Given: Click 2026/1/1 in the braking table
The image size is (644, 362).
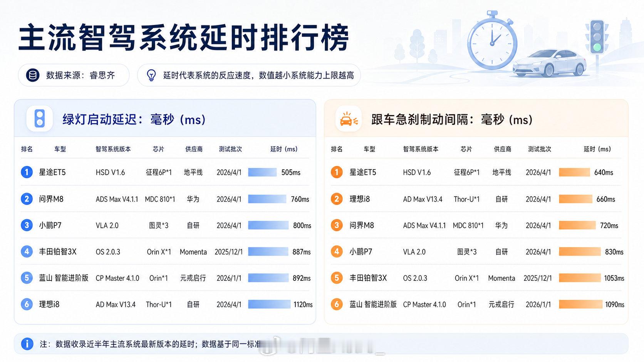Looking at the screenshot, I should click(x=538, y=305).
